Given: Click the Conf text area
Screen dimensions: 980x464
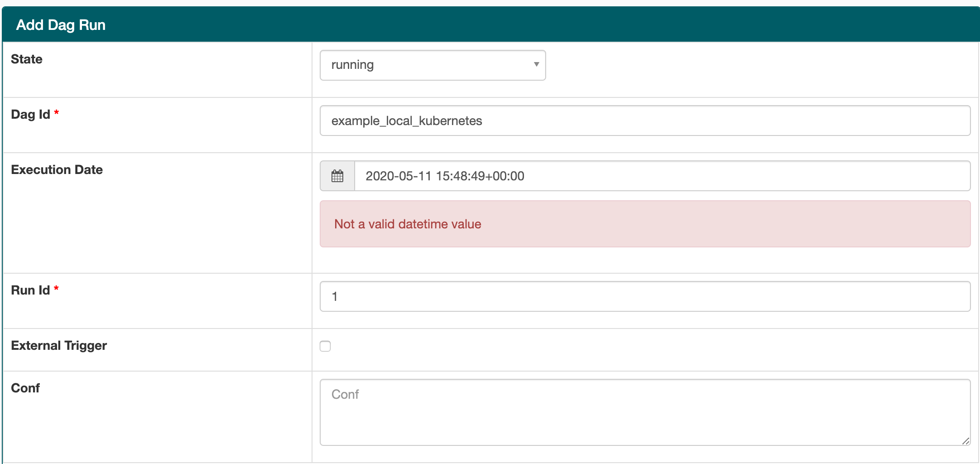Looking at the screenshot, I should click(x=645, y=412).
